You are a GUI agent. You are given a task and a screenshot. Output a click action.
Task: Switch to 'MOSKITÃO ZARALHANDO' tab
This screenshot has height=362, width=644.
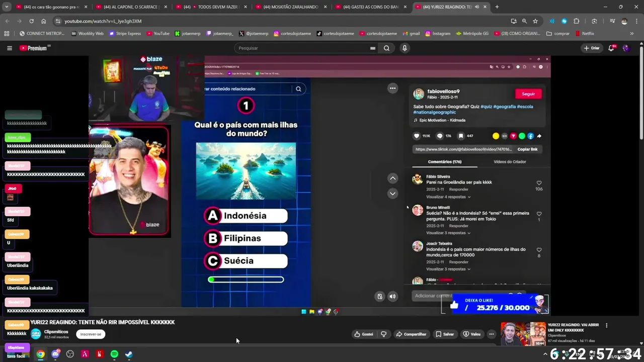[291, 7]
